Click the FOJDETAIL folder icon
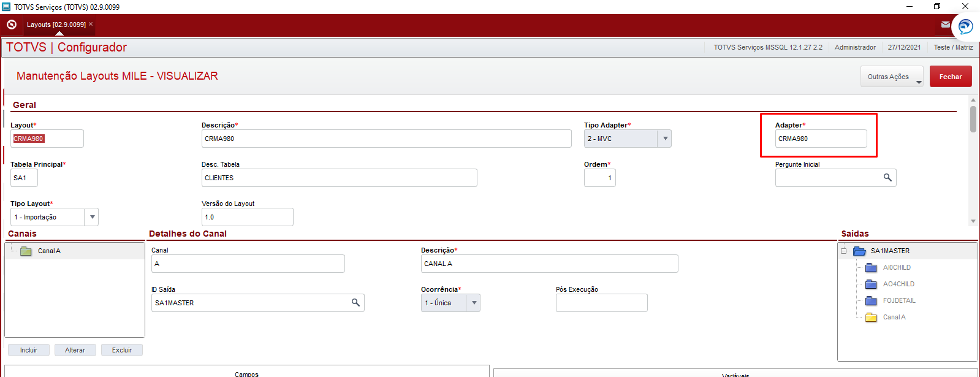 tap(871, 300)
